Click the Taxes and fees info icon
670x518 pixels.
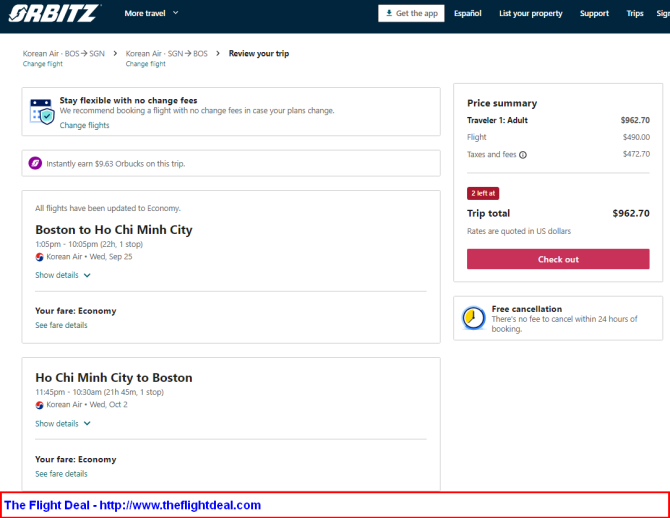click(523, 155)
